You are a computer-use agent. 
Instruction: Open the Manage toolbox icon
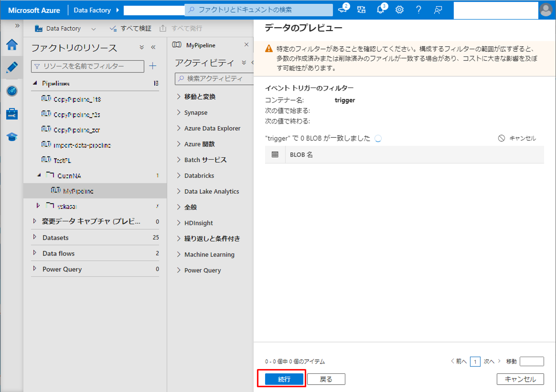pos(12,114)
